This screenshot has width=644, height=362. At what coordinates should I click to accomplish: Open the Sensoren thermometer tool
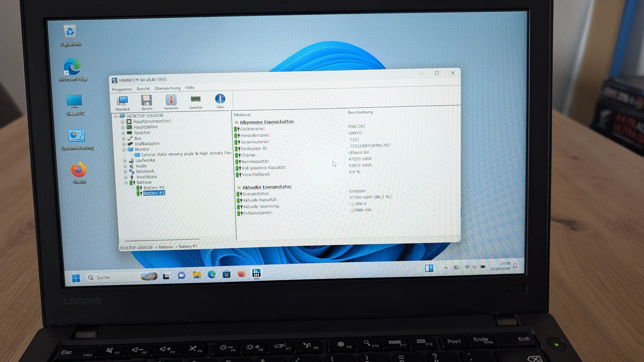171,102
